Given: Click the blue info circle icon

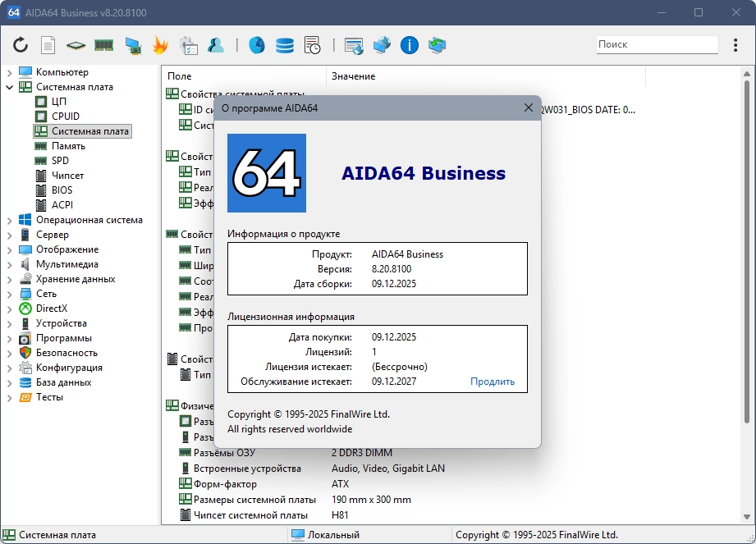Looking at the screenshot, I should (x=410, y=45).
